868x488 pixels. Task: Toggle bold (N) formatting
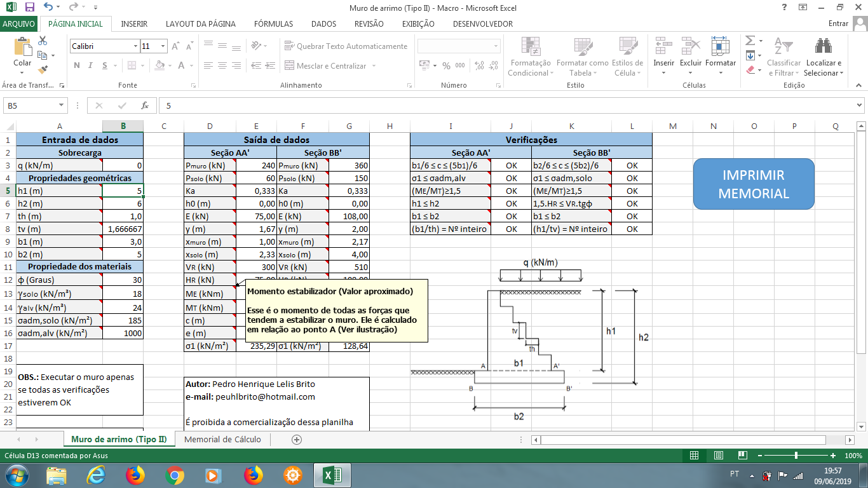tap(77, 65)
